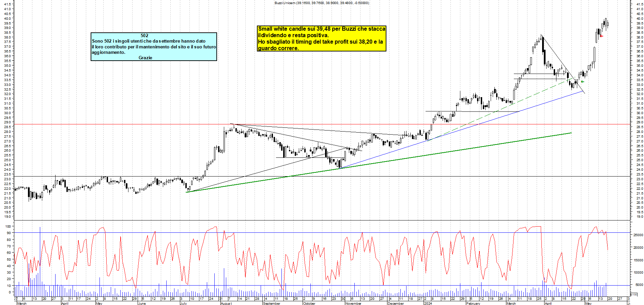Click the '10' oscillator scale label
Screen dimensions: 644x305
point(9,286)
